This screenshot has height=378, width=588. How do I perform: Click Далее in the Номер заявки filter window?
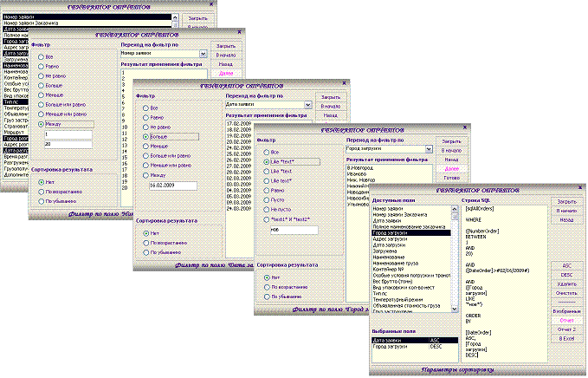[226, 74]
